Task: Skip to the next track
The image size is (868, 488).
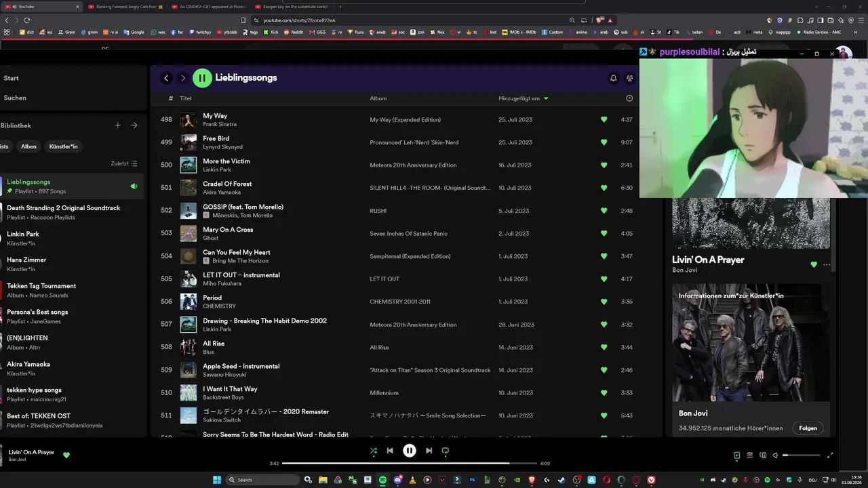Action: point(429,451)
